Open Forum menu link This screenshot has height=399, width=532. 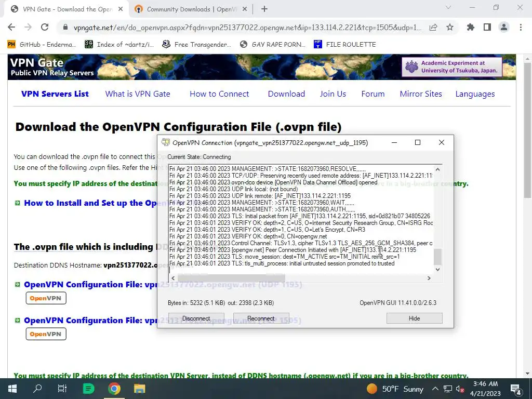[373, 94]
